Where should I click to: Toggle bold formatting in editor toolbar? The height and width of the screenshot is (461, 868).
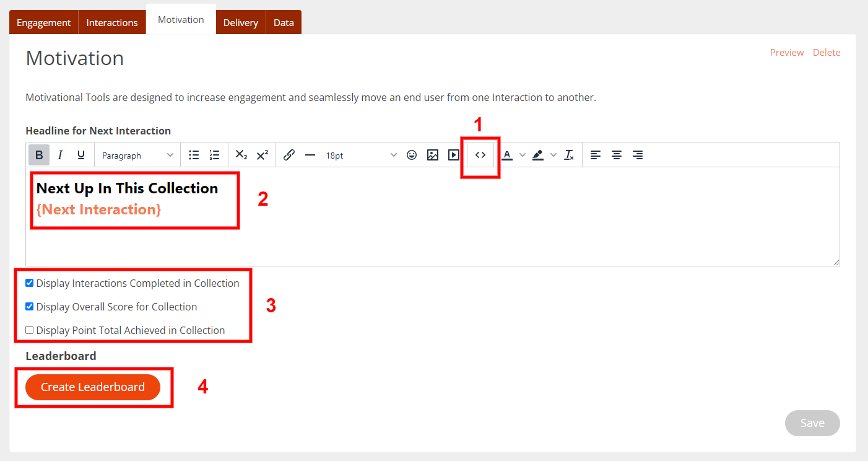(39, 155)
